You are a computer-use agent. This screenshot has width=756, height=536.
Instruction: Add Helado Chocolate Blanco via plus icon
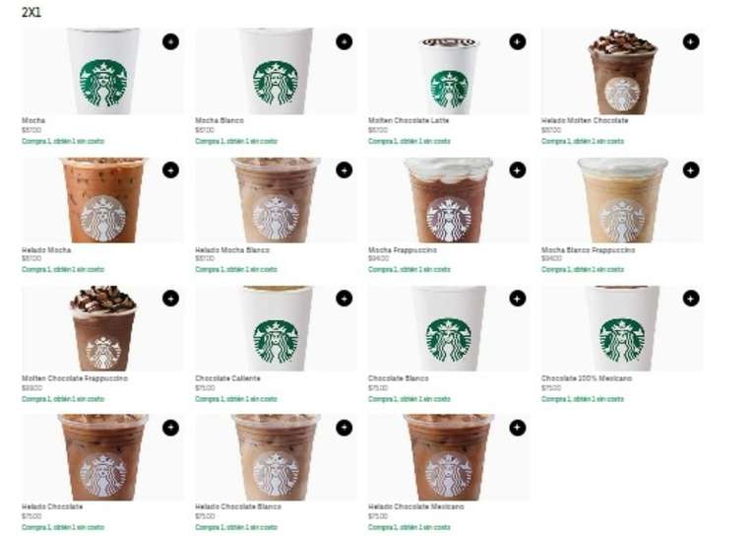[344, 428]
